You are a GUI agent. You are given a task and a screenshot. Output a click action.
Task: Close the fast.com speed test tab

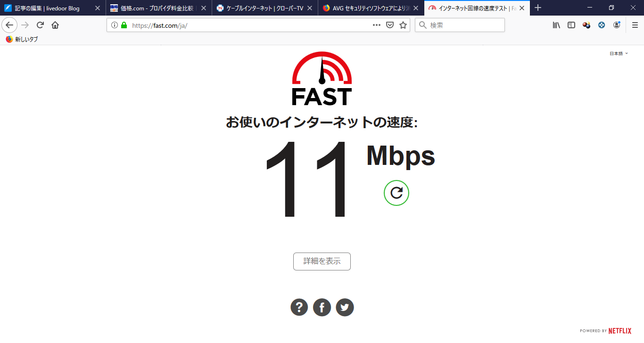(x=522, y=8)
